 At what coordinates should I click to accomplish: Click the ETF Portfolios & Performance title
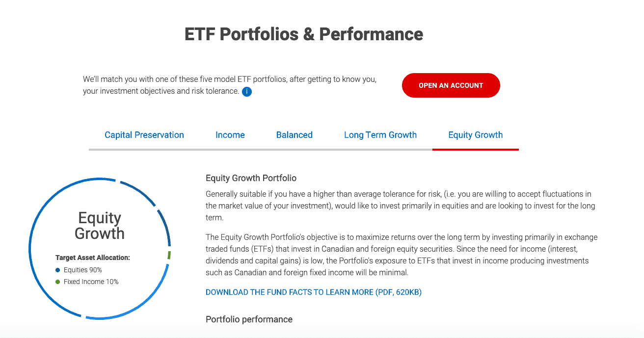304,34
